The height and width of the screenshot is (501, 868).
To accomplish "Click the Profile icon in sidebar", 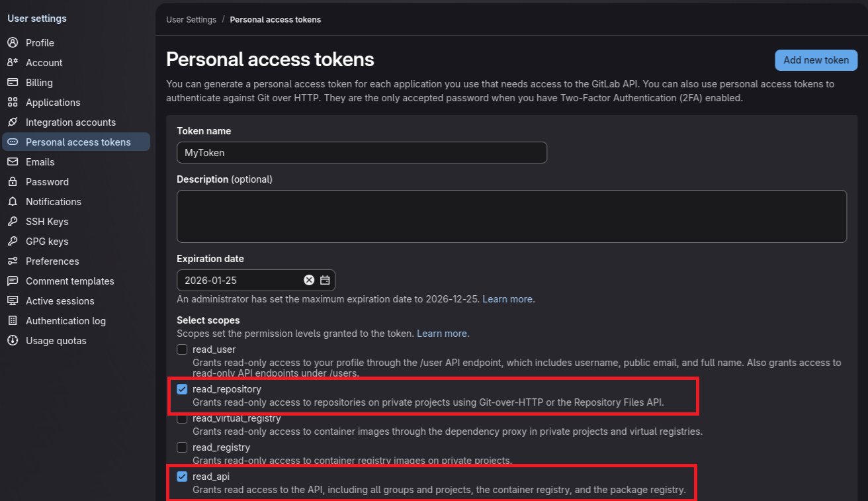I will point(13,42).
